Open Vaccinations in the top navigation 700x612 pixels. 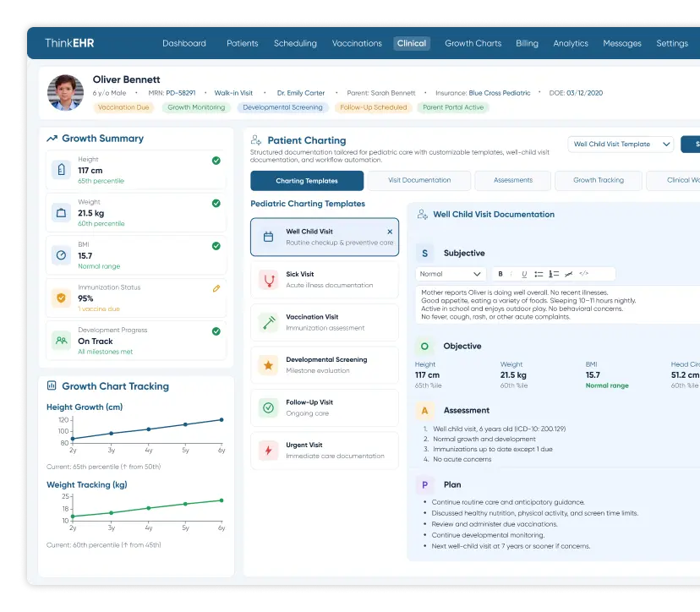(357, 43)
